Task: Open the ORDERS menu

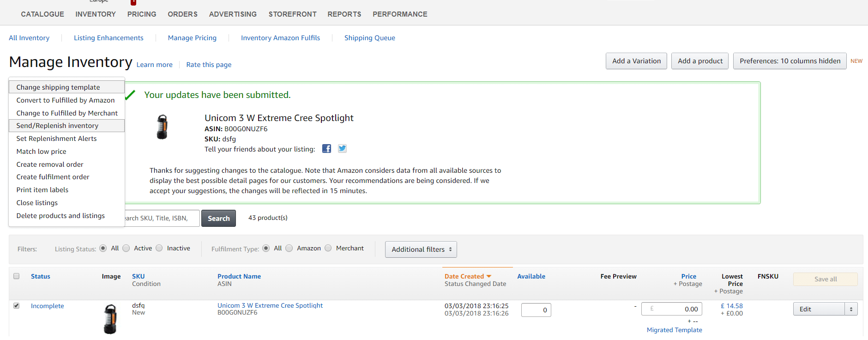Action: tap(182, 14)
